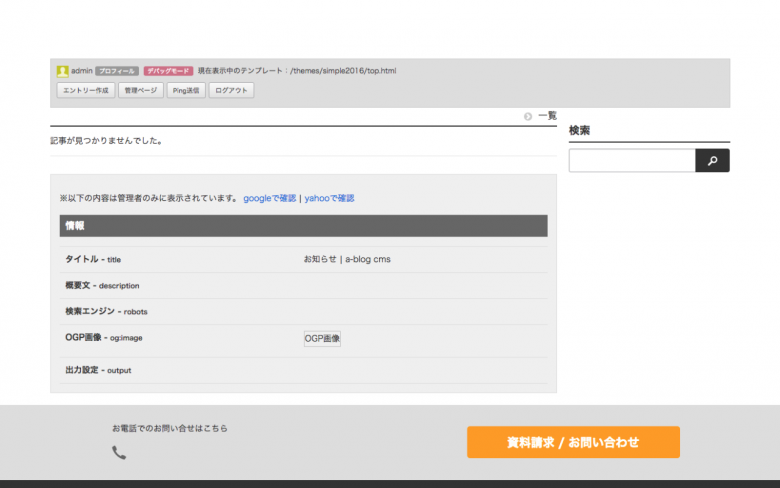Click the admin user avatar icon
Image resolution: width=780 pixels, height=488 pixels.
(63, 71)
